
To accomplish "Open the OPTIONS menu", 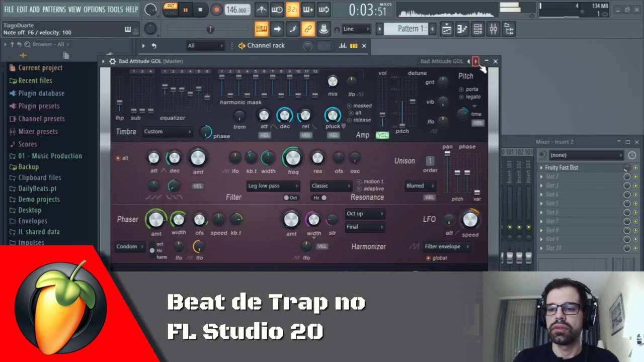I will pyautogui.click(x=94, y=10).
